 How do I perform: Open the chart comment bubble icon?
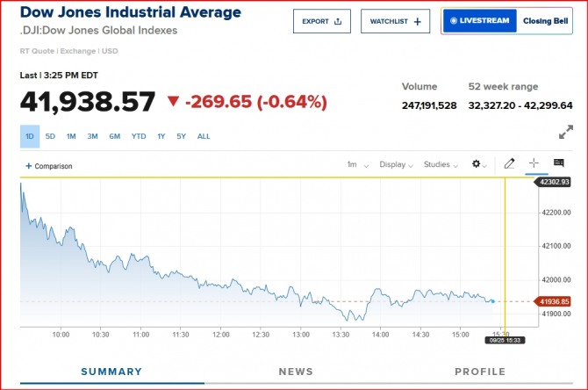click(558, 164)
